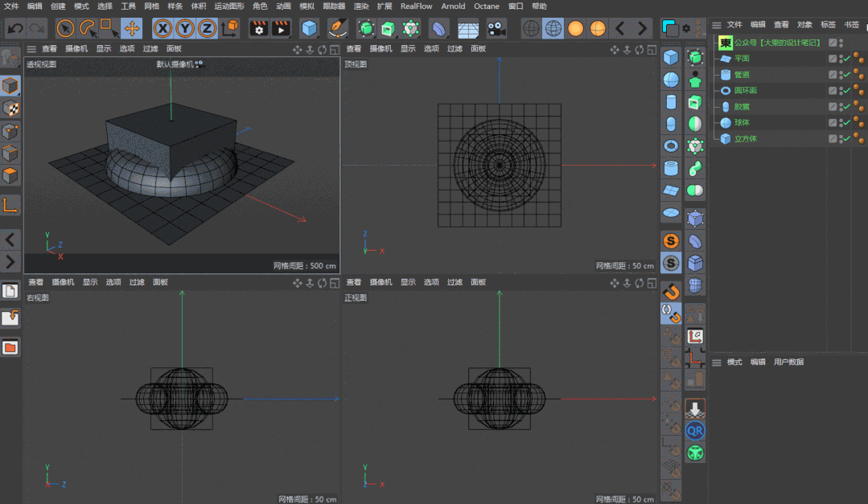Open Object Manager 标签 menu
Screen dimensions: 868x504
pyautogui.click(x=828, y=25)
